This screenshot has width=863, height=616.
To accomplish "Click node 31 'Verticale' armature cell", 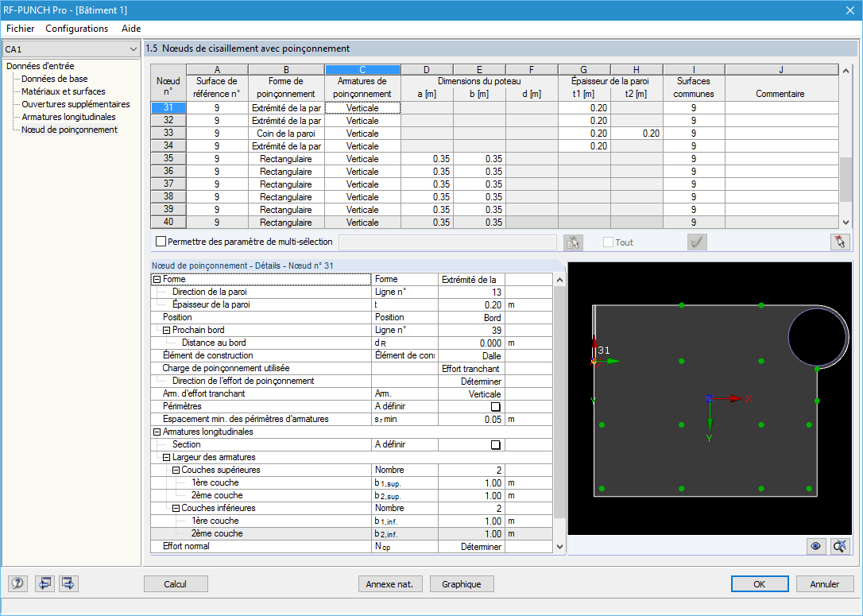I will [x=362, y=108].
